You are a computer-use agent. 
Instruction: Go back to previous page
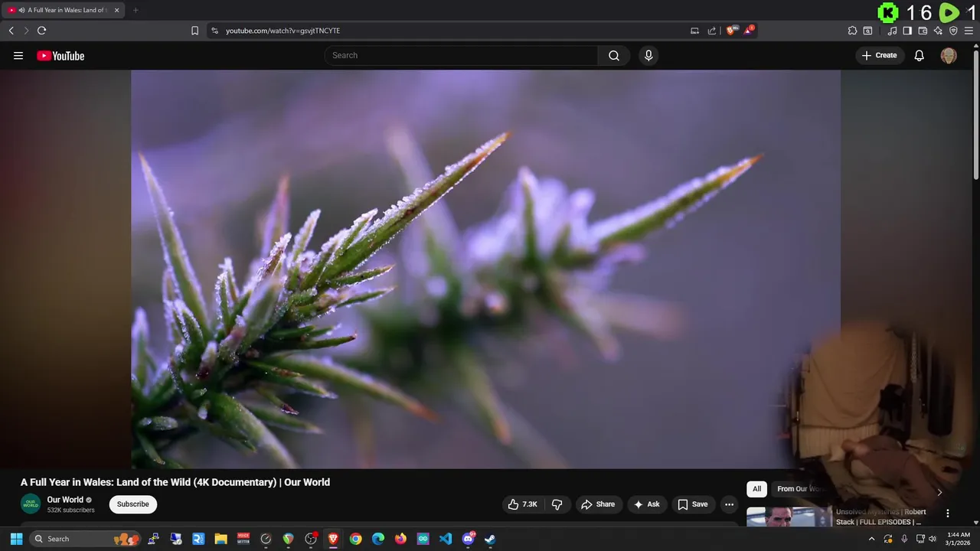coord(11,31)
